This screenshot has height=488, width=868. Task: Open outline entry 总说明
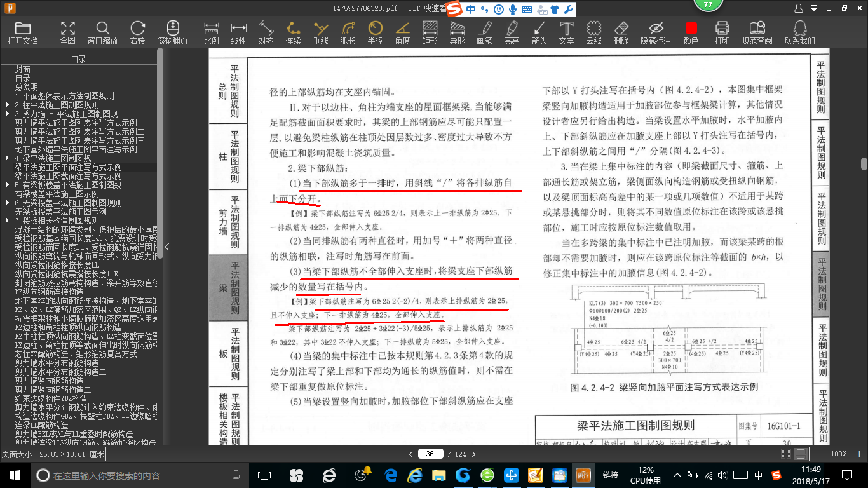click(x=27, y=87)
